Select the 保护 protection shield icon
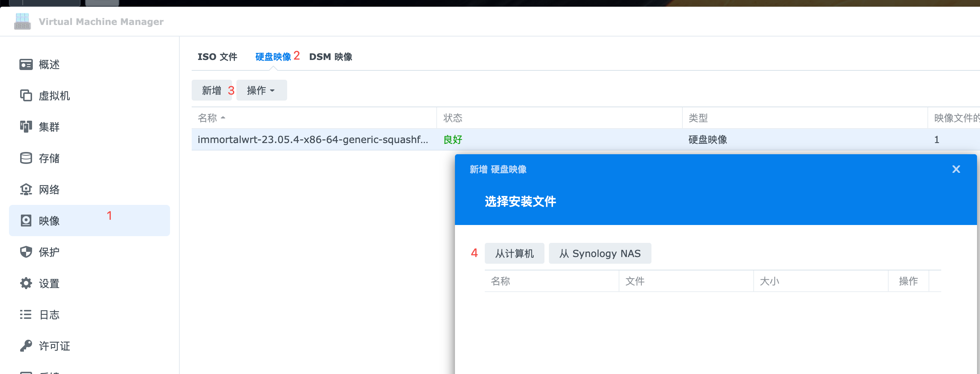 [26, 251]
